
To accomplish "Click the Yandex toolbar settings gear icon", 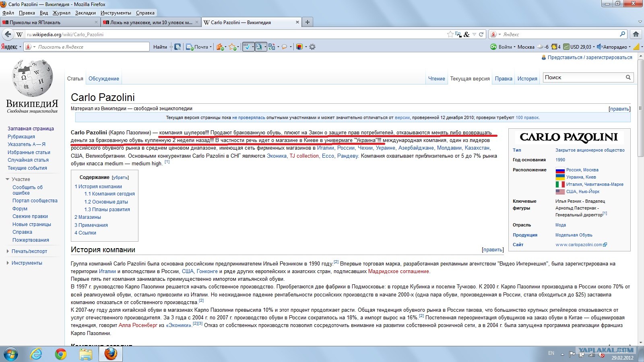I will click(312, 47).
